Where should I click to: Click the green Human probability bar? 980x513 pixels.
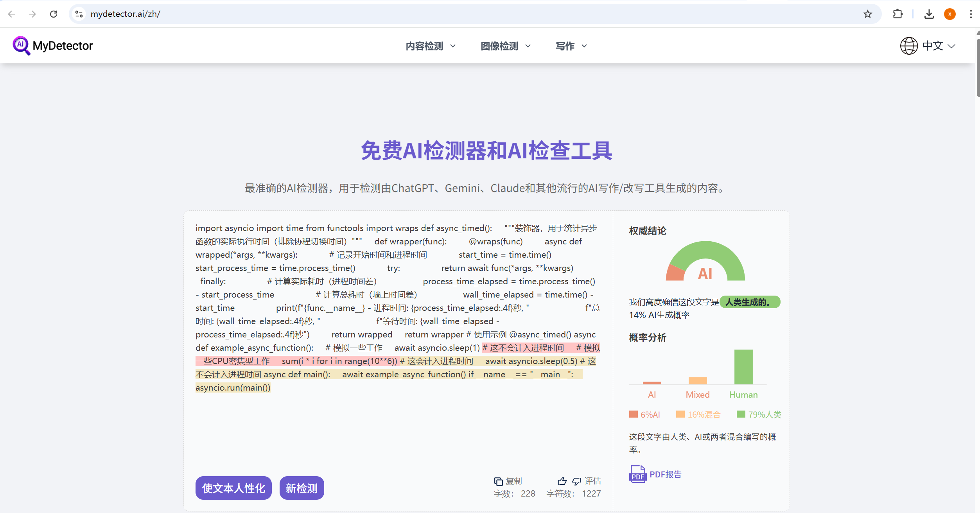click(743, 367)
